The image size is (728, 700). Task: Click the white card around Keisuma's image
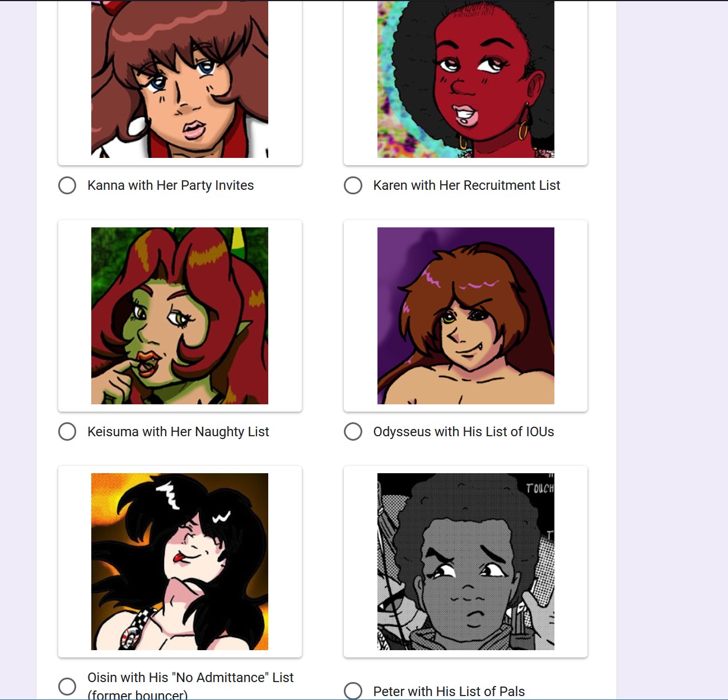pyautogui.click(x=180, y=316)
